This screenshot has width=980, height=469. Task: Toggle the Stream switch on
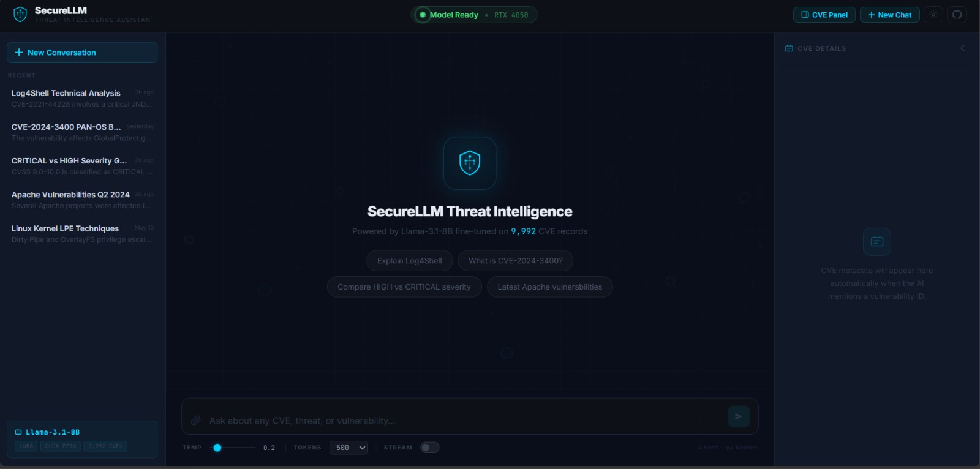[x=429, y=448]
